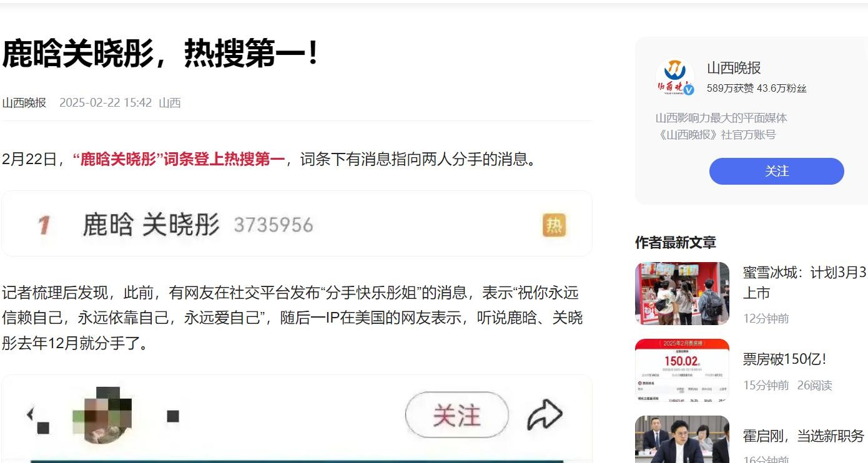
Task: Click the yellow 热 hot tag icon
Action: click(x=554, y=225)
